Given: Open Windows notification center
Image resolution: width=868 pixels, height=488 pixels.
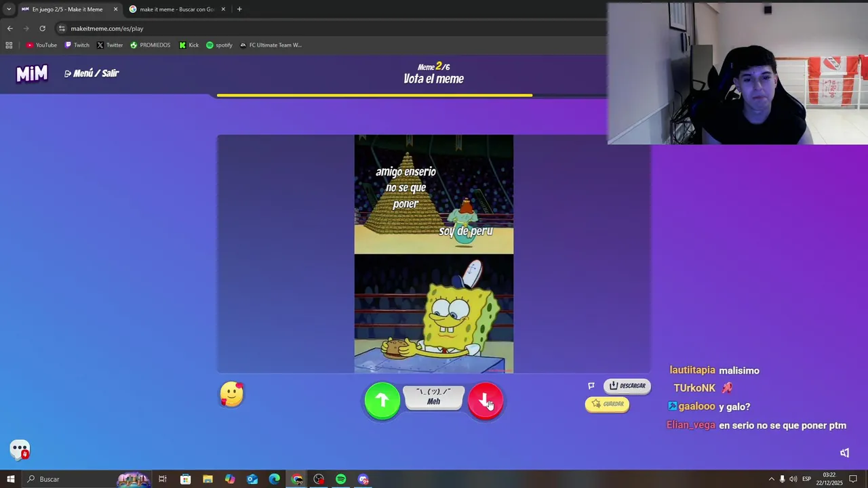Looking at the screenshot, I should pyautogui.click(x=853, y=479).
